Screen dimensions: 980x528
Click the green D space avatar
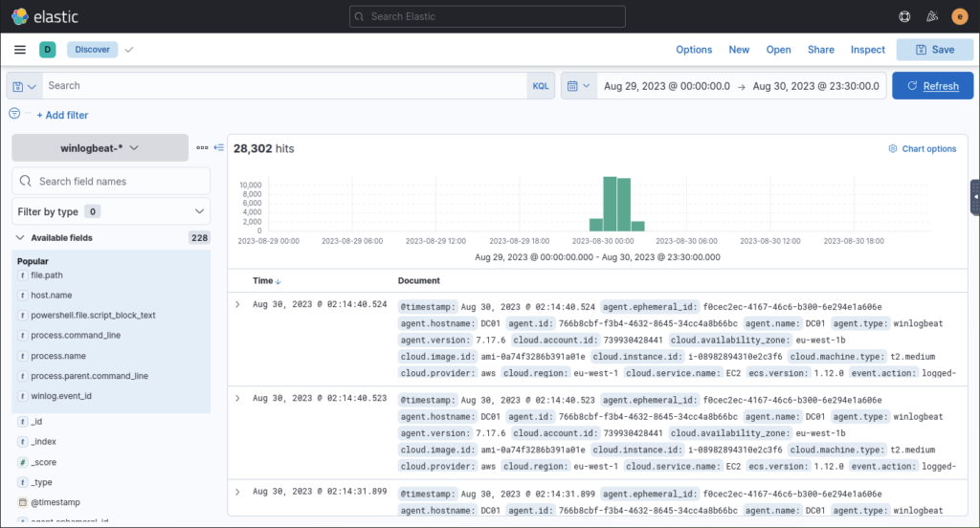pyautogui.click(x=48, y=50)
